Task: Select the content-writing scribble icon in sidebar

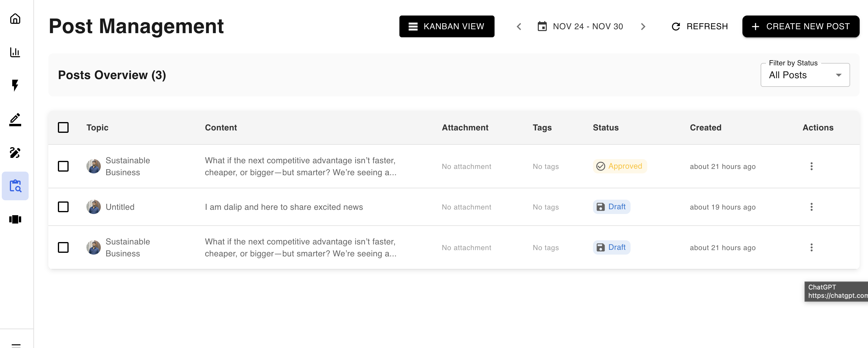Action: pyautogui.click(x=15, y=153)
